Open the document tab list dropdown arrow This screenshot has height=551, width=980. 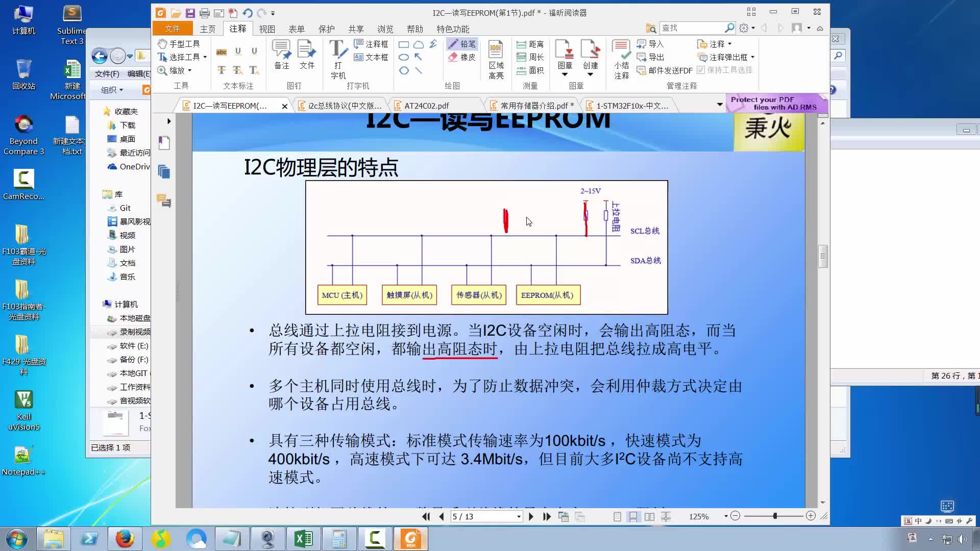point(720,105)
